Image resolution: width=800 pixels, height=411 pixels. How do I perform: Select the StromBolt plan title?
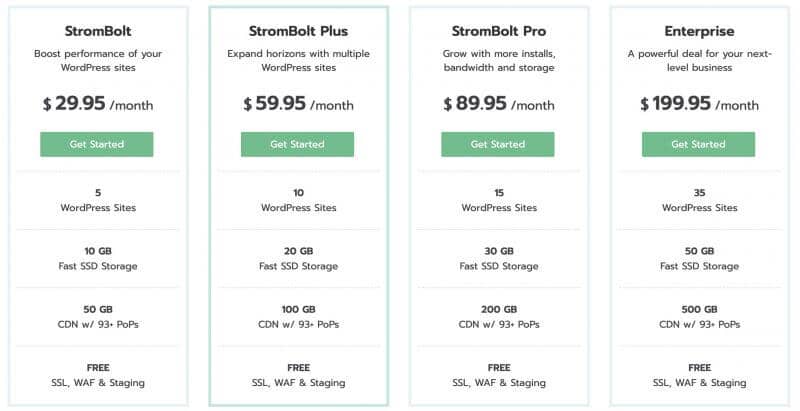98,31
